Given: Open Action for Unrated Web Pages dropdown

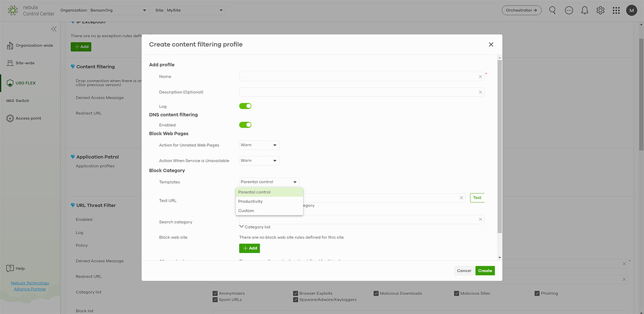Looking at the screenshot, I should pyautogui.click(x=259, y=145).
